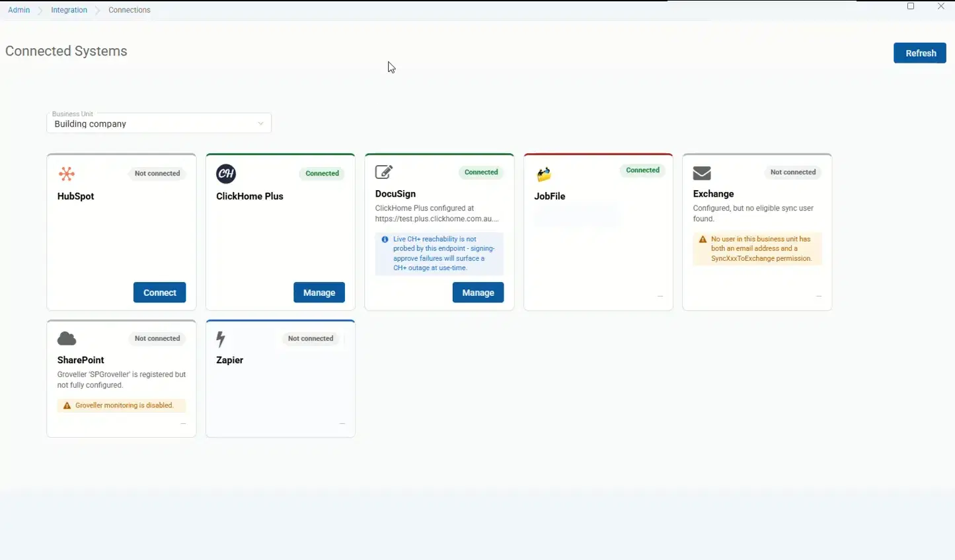Image resolution: width=955 pixels, height=560 pixels.
Task: Click the SharePoint cloud icon
Action: tap(67, 339)
